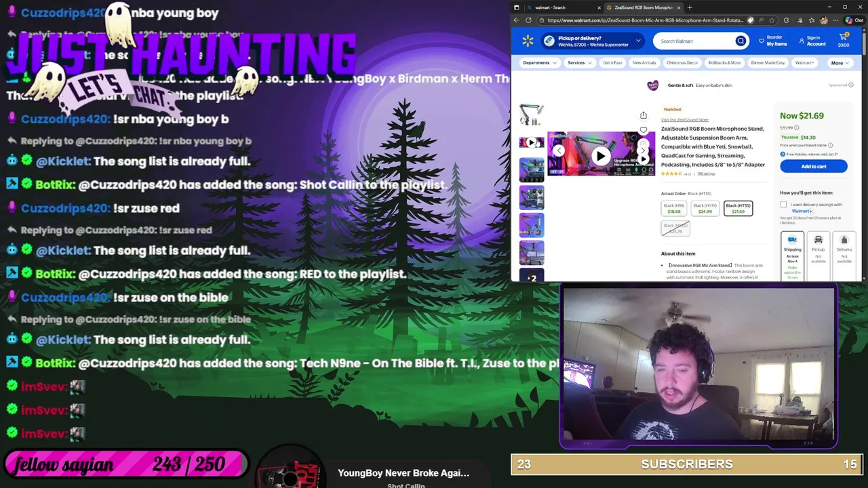Open the +2 more images thumbnail
The height and width of the screenshot is (488, 868).
(532, 275)
